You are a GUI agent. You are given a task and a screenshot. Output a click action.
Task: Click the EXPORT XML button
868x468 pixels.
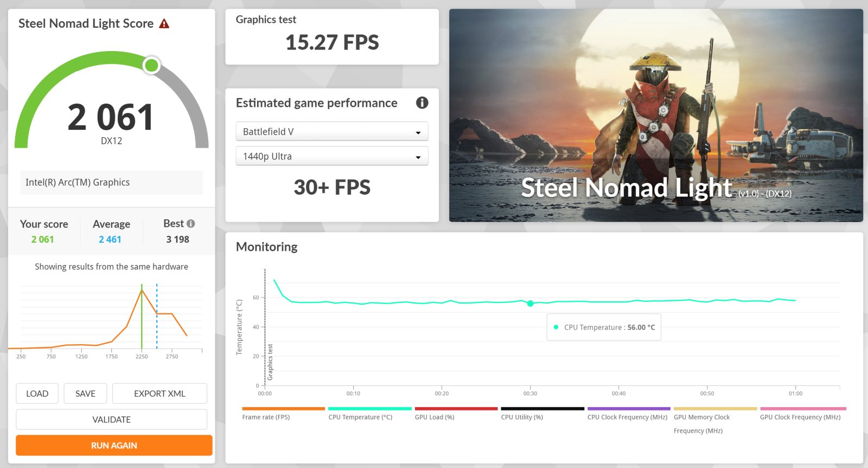(159, 394)
